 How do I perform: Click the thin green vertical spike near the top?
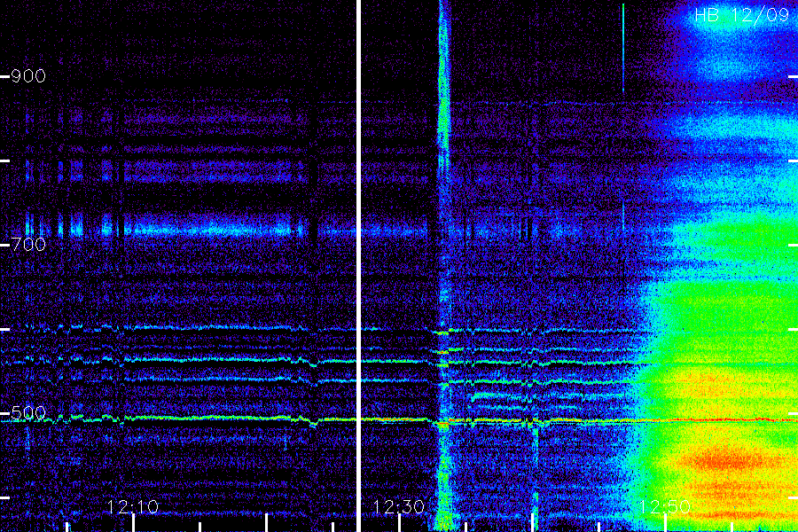623,49
